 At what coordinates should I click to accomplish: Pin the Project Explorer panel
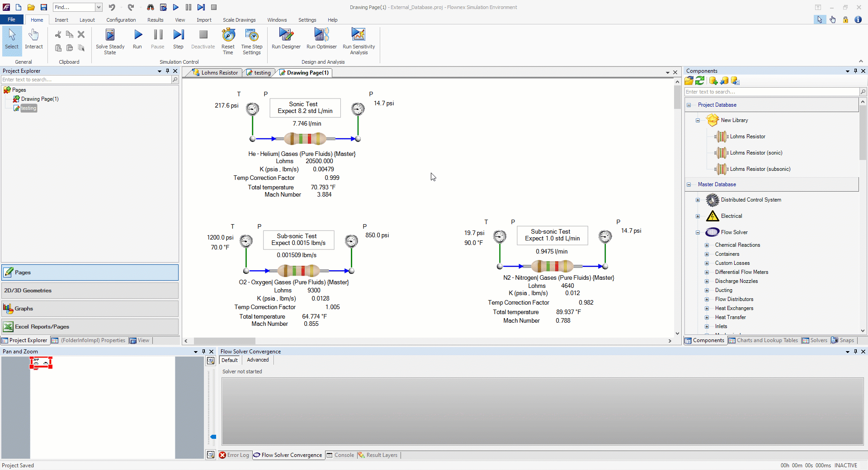point(167,71)
